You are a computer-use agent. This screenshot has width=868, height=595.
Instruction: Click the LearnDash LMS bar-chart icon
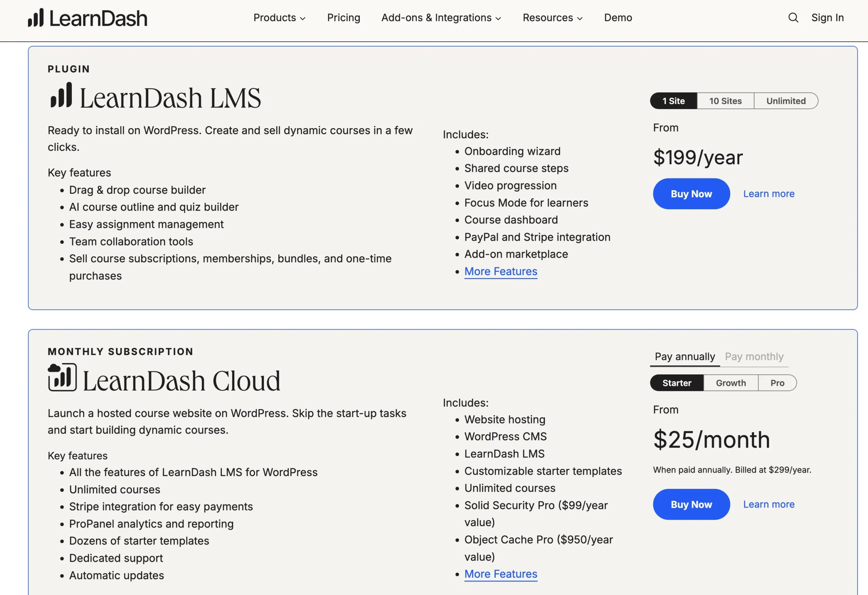(60, 97)
